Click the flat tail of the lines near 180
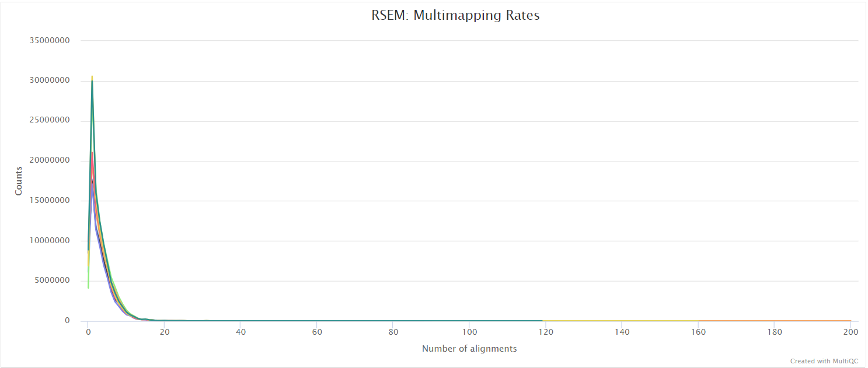This screenshot has height=368, width=868. tap(773, 320)
